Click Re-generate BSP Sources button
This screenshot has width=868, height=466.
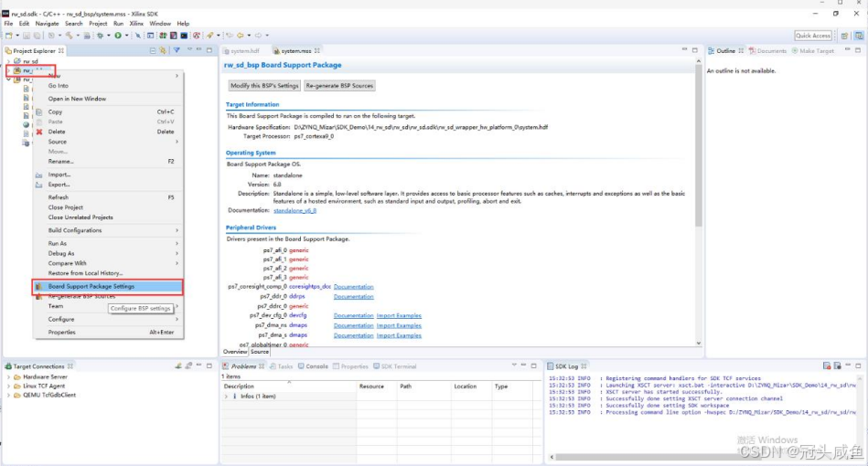point(339,85)
